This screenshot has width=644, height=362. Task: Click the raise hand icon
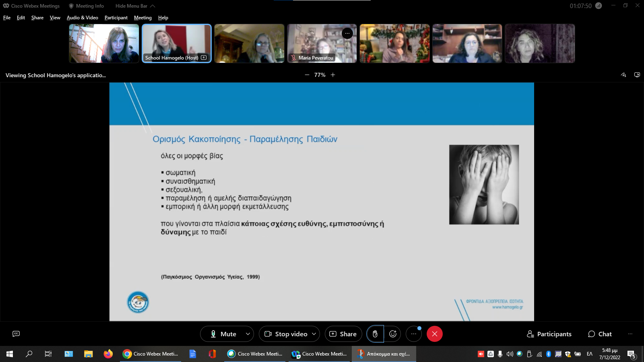click(375, 334)
